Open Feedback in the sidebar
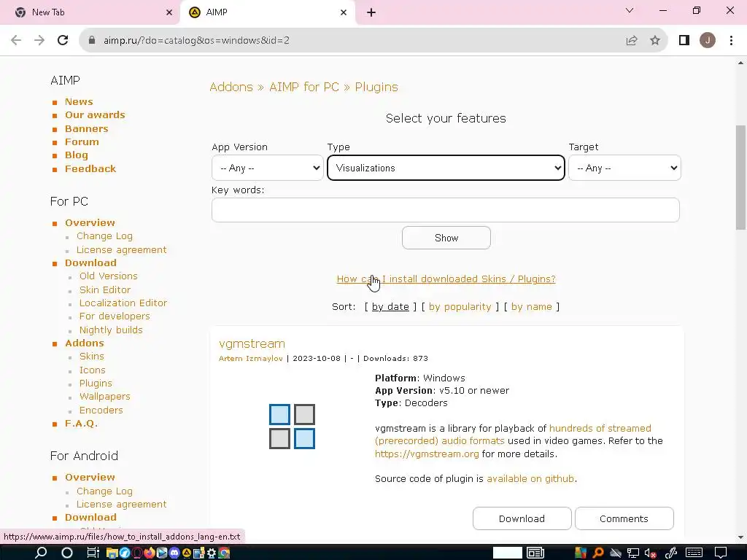 click(x=90, y=168)
